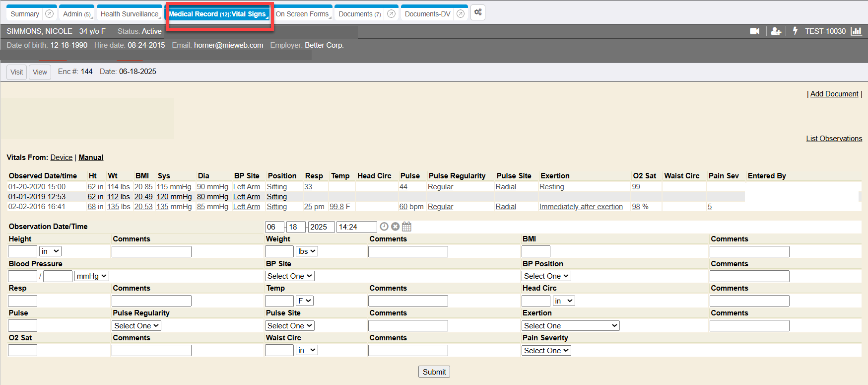868x385 pixels.
Task: Open the Pain Severity dropdown
Action: coord(546,351)
